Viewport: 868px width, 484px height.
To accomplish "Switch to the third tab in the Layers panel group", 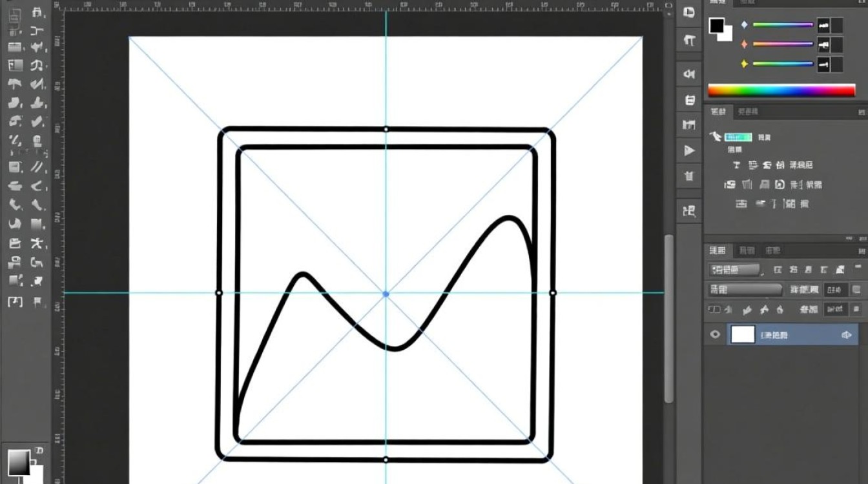I will coord(772,250).
